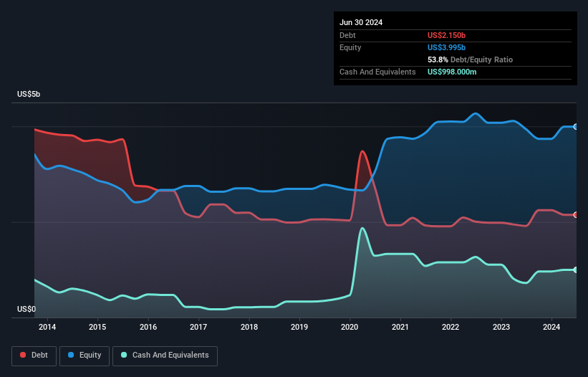
Task: Click the US$5b y-axis label
Action: pos(29,94)
